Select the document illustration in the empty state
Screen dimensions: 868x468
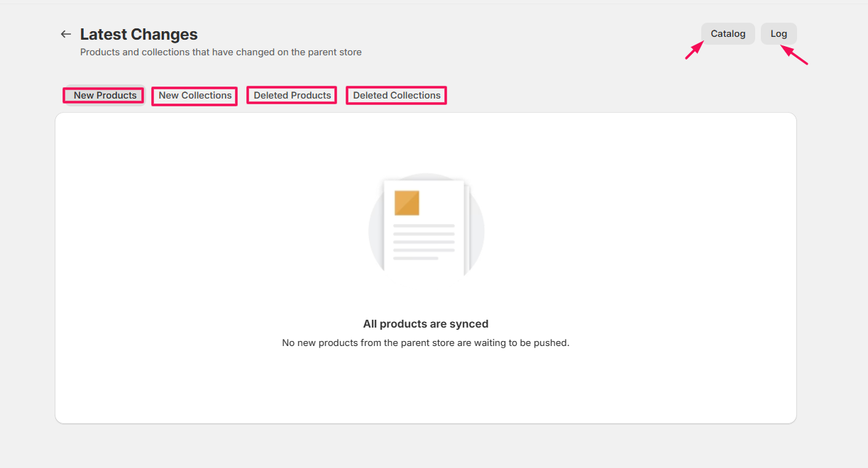[425, 225]
